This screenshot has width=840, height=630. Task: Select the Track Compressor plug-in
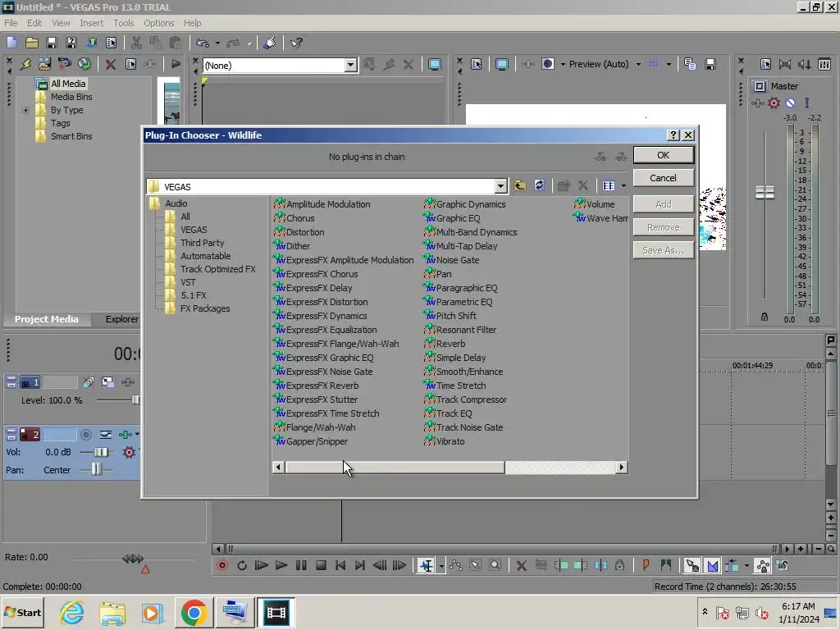point(465,399)
